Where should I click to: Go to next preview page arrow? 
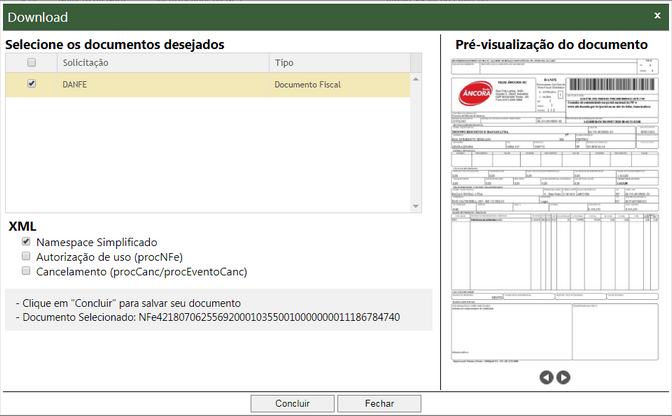pyautogui.click(x=563, y=377)
